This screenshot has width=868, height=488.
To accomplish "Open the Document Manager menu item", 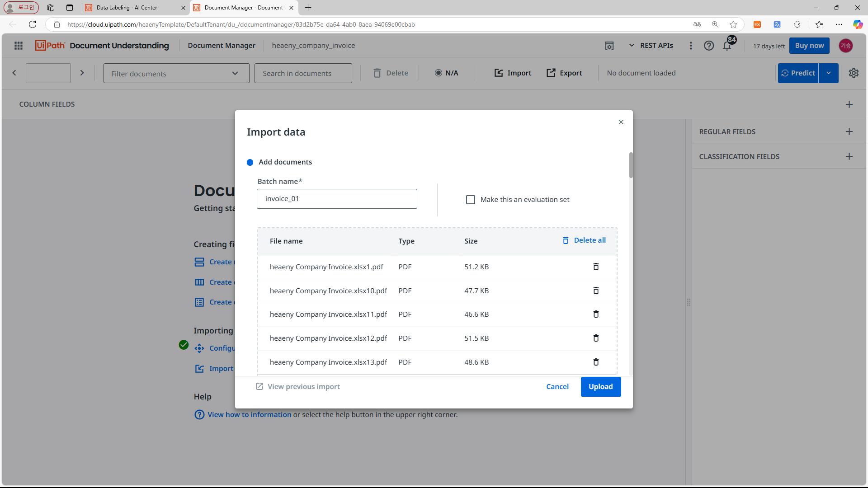I will (x=222, y=46).
